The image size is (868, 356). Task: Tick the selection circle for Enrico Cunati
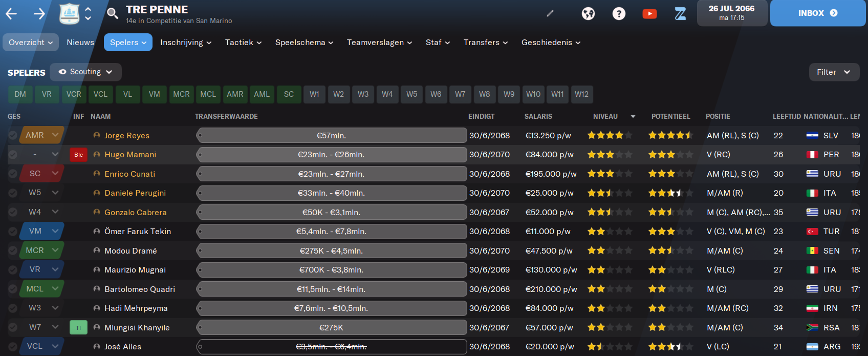[13, 174]
